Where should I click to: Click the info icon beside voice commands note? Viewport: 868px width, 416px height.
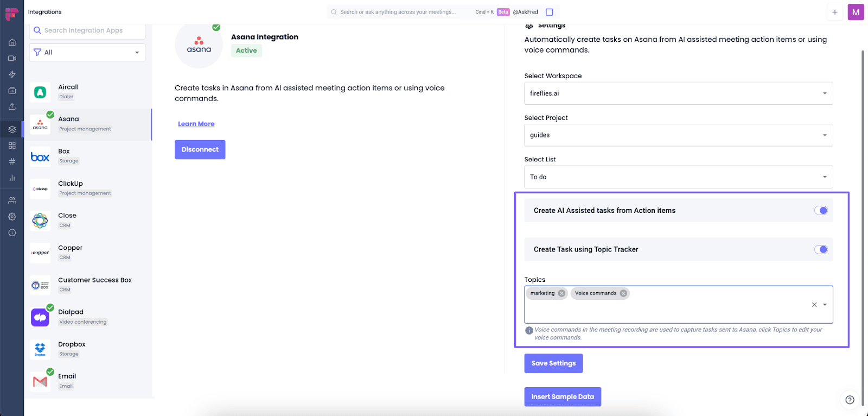point(529,330)
